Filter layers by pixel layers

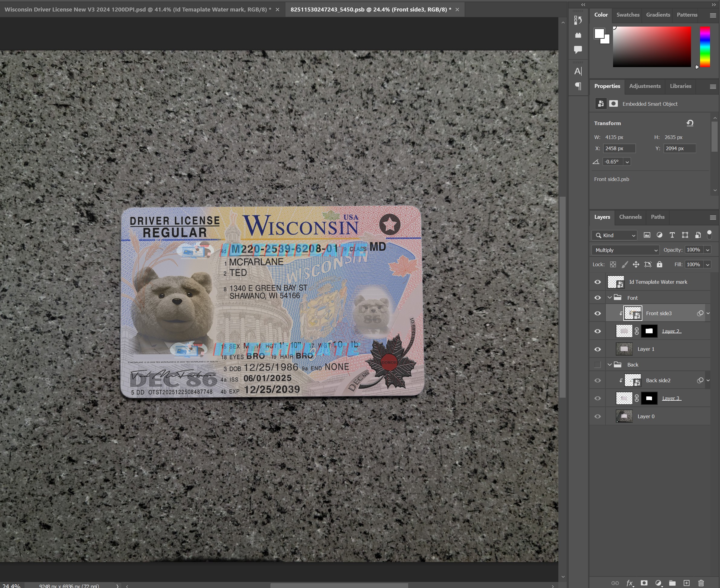point(647,235)
